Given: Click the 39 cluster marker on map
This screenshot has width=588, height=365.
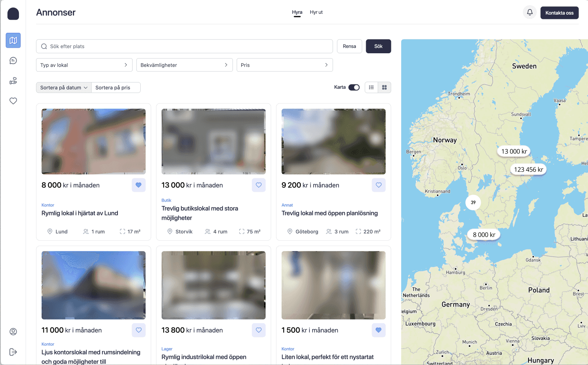Looking at the screenshot, I should point(473,202).
